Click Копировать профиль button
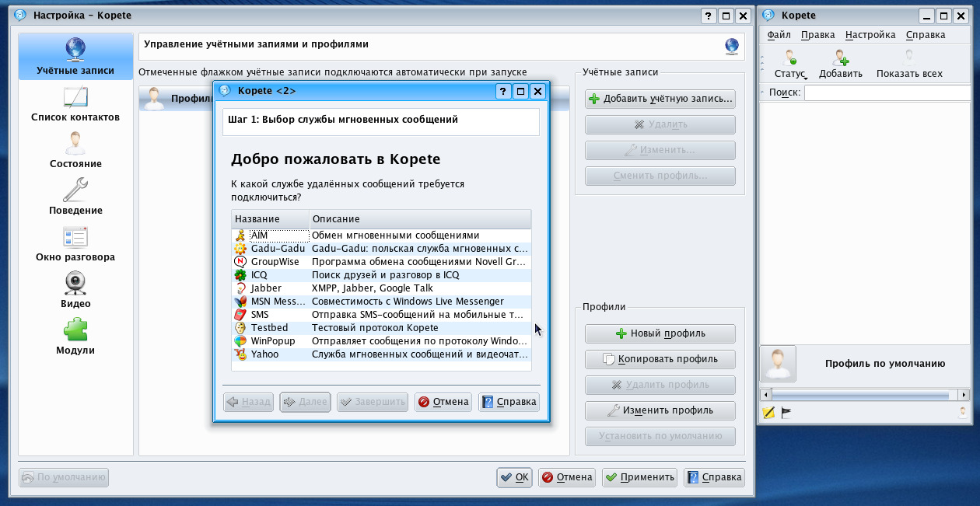This screenshot has width=980, height=506. [660, 359]
